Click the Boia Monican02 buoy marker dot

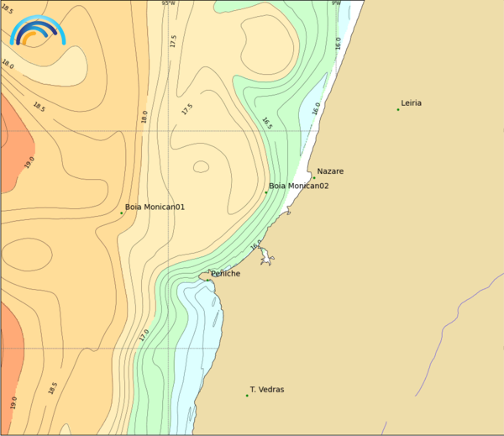coord(266,192)
